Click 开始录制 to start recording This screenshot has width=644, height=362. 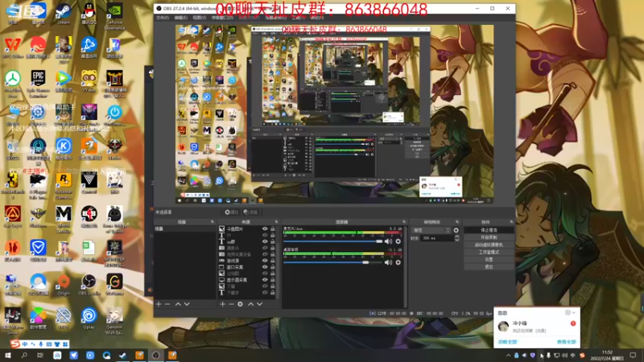[x=489, y=237]
